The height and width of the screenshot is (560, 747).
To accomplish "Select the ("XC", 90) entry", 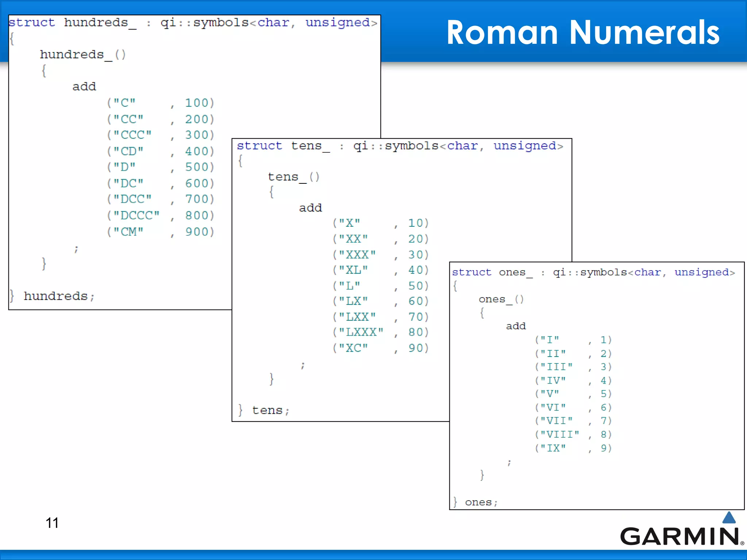I will point(380,348).
